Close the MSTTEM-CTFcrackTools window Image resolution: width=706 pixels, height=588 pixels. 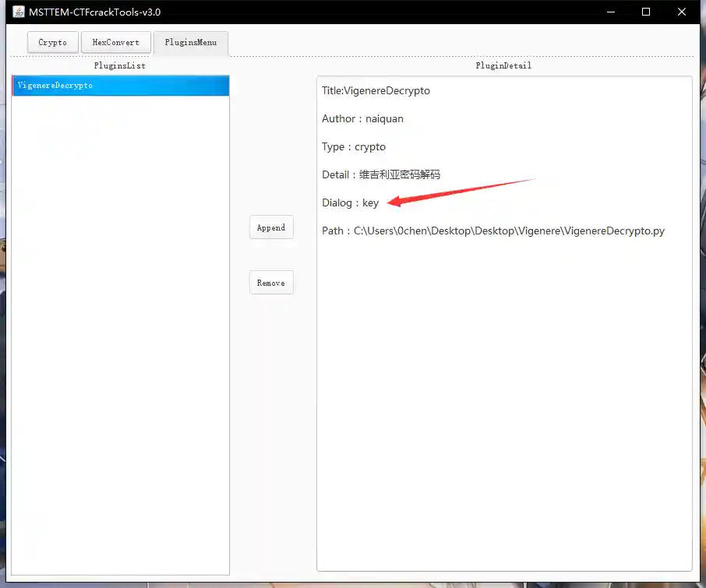tap(682, 12)
